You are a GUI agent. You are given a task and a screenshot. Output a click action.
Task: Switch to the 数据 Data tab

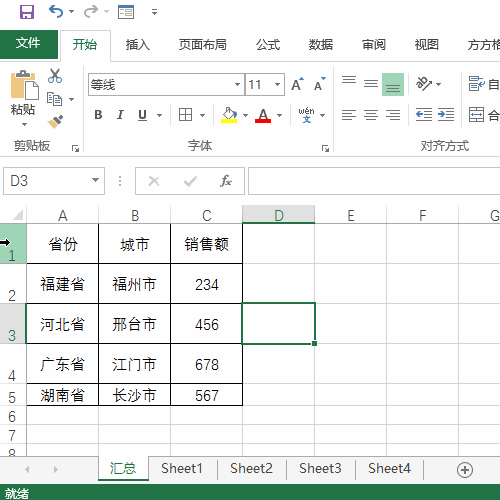tap(321, 45)
